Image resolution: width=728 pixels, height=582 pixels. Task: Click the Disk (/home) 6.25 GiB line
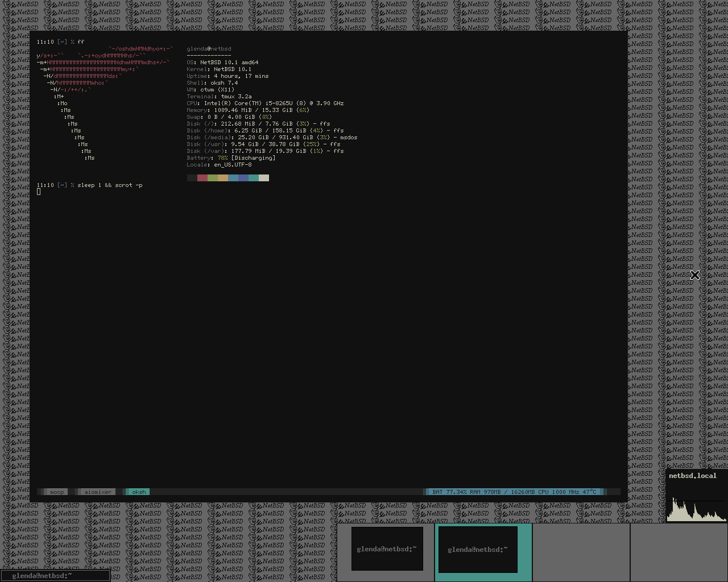coord(265,131)
